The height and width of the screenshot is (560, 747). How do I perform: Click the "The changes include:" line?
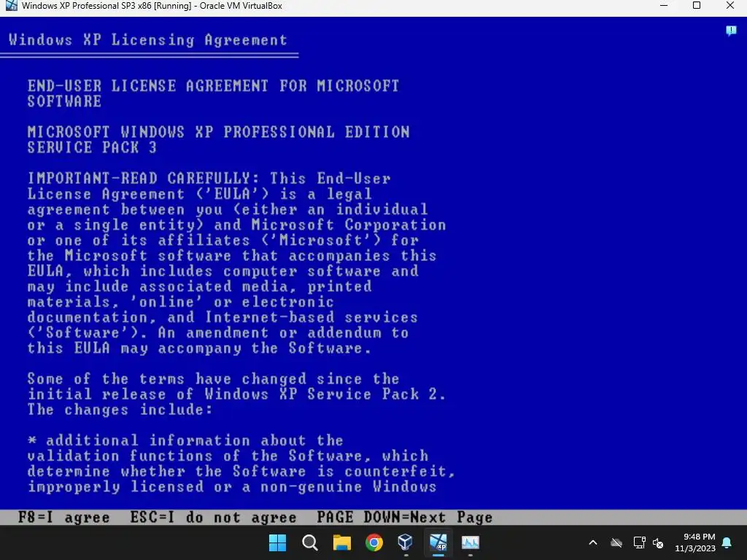[x=120, y=410]
